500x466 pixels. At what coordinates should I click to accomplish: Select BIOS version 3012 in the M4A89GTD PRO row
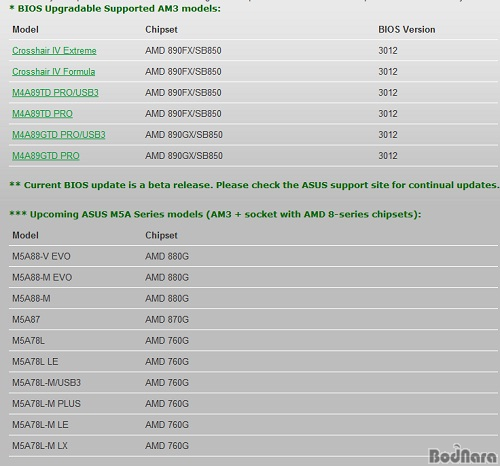pos(388,156)
